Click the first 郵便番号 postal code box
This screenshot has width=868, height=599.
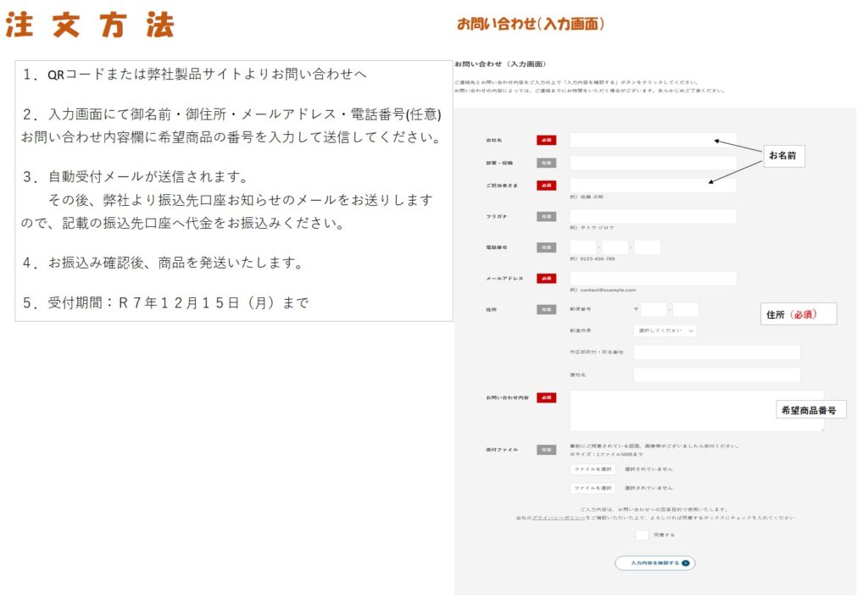tap(654, 309)
